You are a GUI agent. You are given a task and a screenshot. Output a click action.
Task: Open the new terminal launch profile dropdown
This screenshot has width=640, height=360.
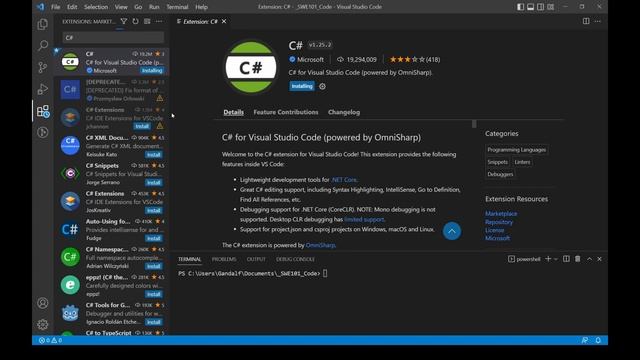click(x=556, y=259)
